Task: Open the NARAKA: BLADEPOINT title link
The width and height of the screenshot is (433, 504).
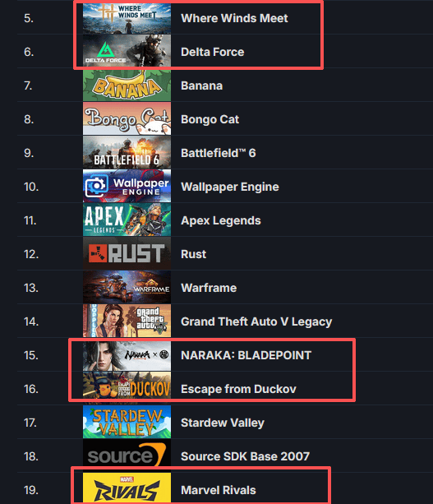Action: click(246, 355)
